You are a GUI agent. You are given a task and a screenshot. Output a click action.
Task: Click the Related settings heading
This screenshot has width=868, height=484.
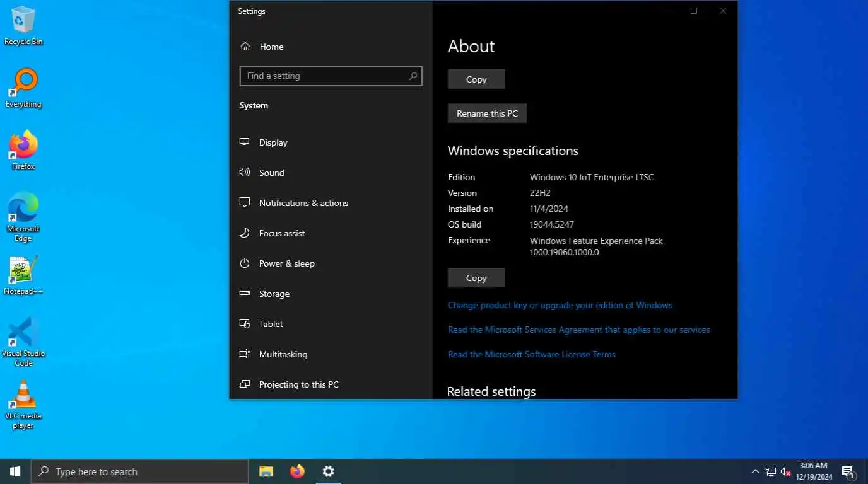tap(491, 391)
